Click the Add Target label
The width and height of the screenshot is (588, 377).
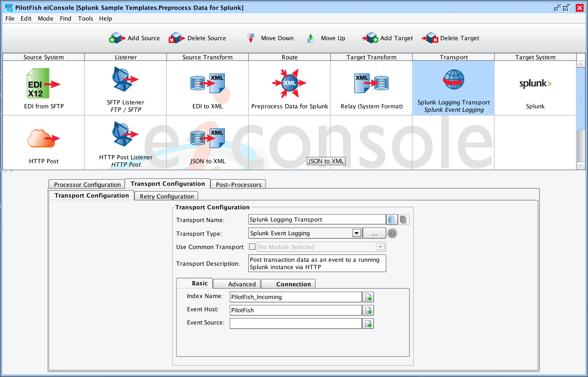pyautogui.click(x=397, y=38)
